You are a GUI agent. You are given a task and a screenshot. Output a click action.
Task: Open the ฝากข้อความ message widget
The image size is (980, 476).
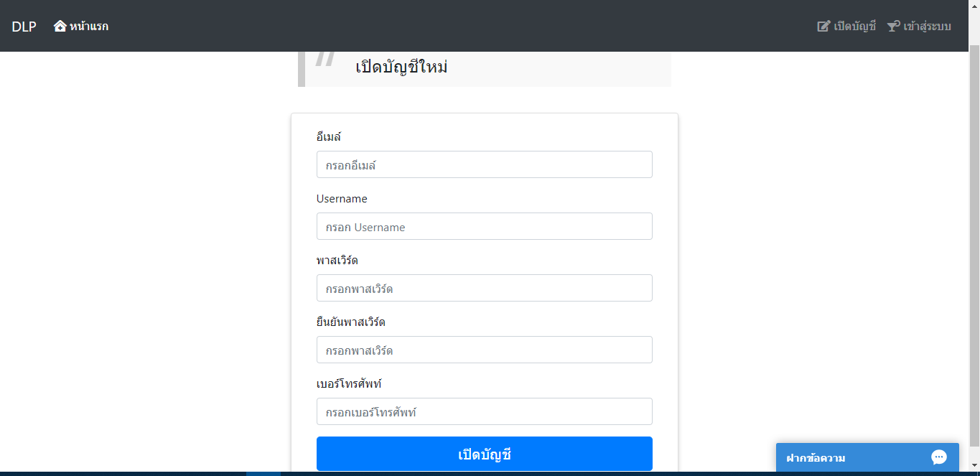[816, 458]
